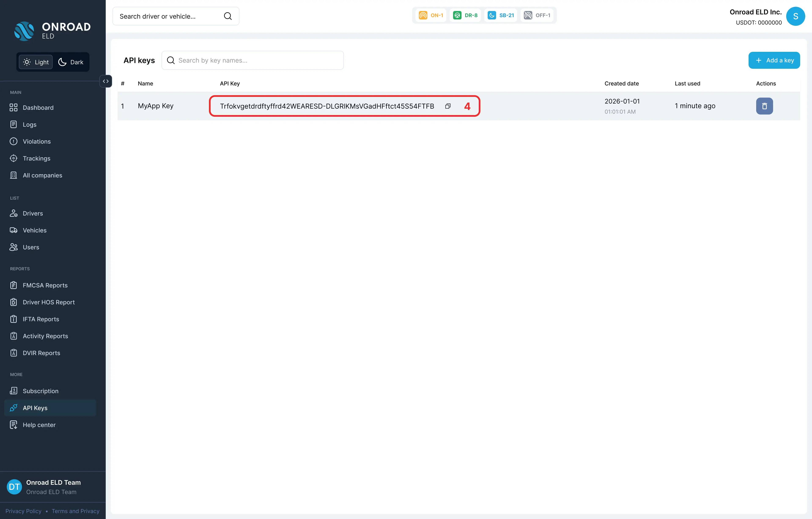Click the Logs icon in sidebar
Screen dimensions: 812x519
coord(14,124)
